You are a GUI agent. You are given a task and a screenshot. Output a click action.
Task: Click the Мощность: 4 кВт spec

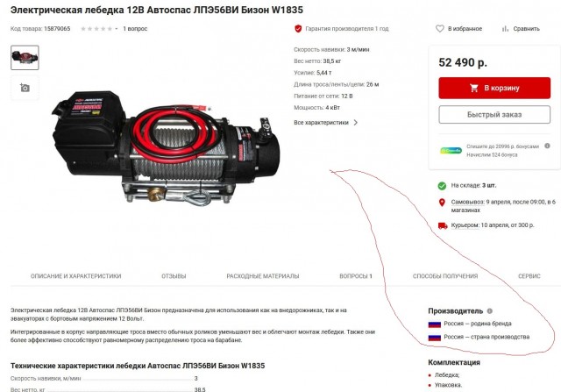click(x=317, y=107)
